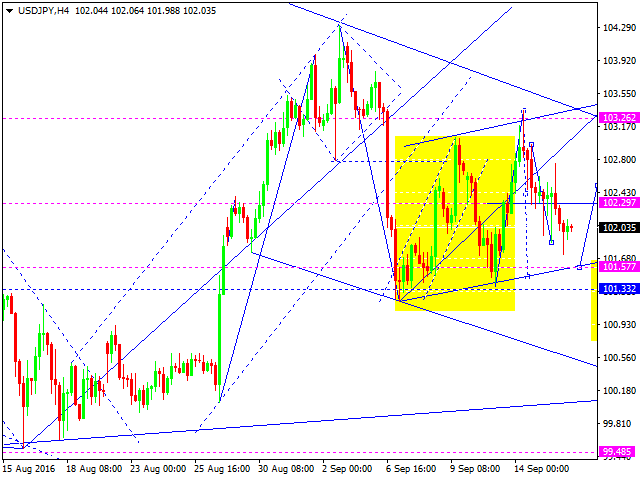Select the current price label 102.035

click(619, 228)
